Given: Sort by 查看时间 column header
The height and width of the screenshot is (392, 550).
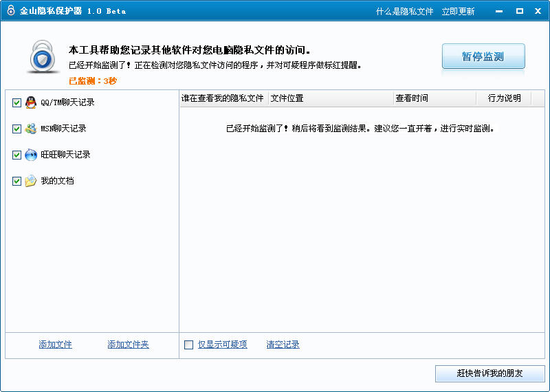Looking at the screenshot, I should tap(434, 98).
